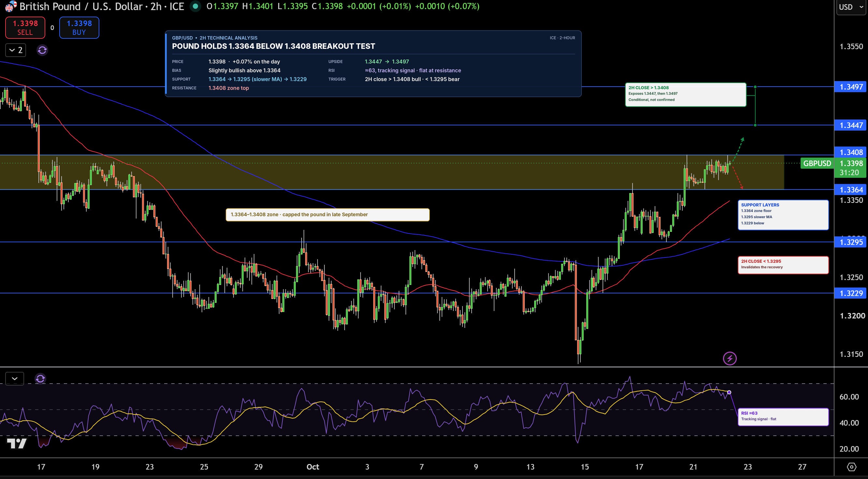Click the GBP/USD flag symbol icon

coord(10,6)
